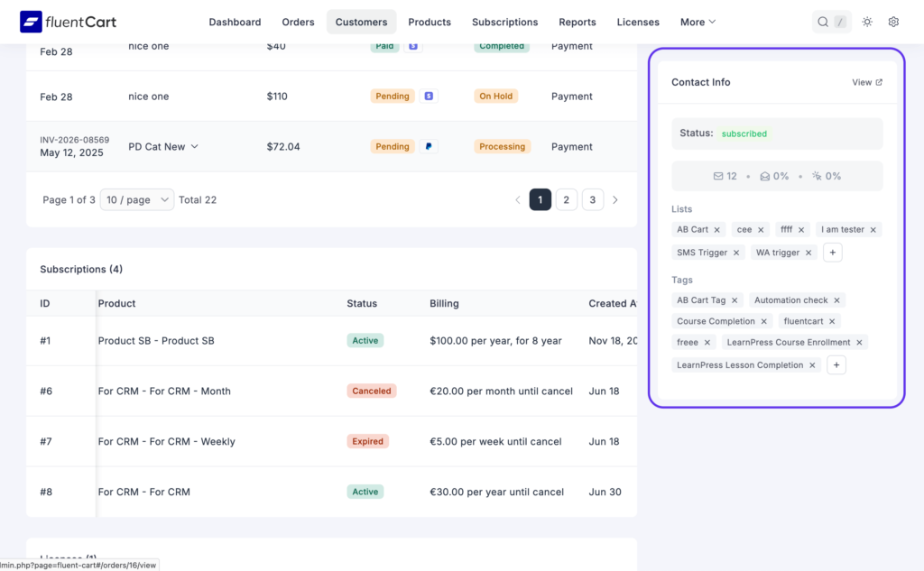Remove I am tester list
The width and height of the screenshot is (924, 571).
coord(873,230)
